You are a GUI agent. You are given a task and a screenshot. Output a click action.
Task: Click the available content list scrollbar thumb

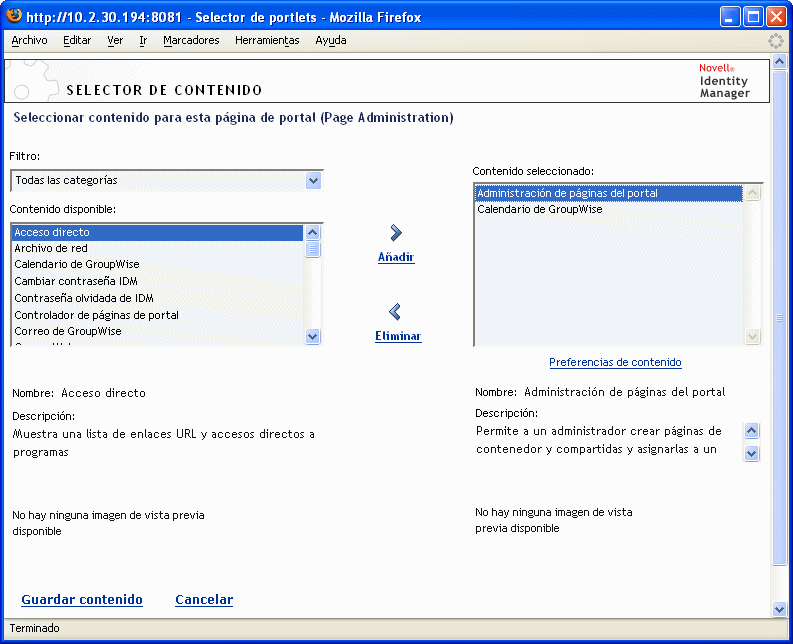[x=313, y=249]
